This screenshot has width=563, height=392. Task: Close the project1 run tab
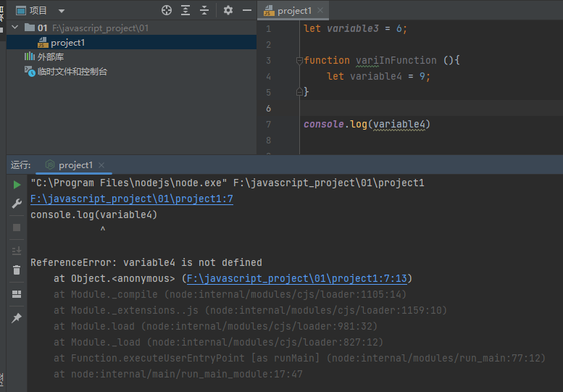(101, 165)
